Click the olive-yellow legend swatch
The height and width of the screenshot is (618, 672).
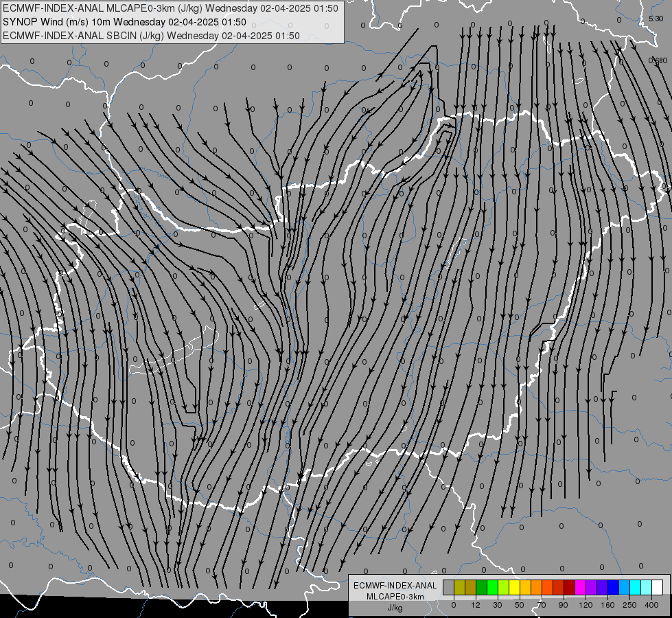[459, 587]
